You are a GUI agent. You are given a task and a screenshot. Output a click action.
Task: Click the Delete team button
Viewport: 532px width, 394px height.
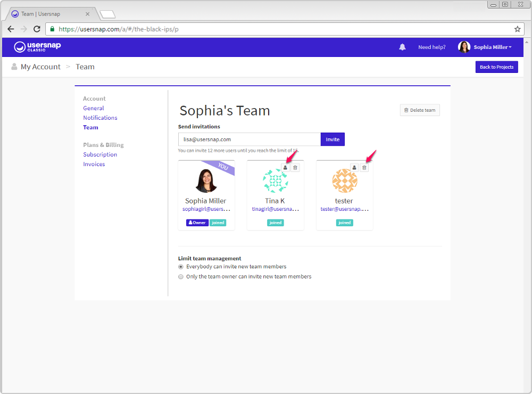[x=420, y=110]
